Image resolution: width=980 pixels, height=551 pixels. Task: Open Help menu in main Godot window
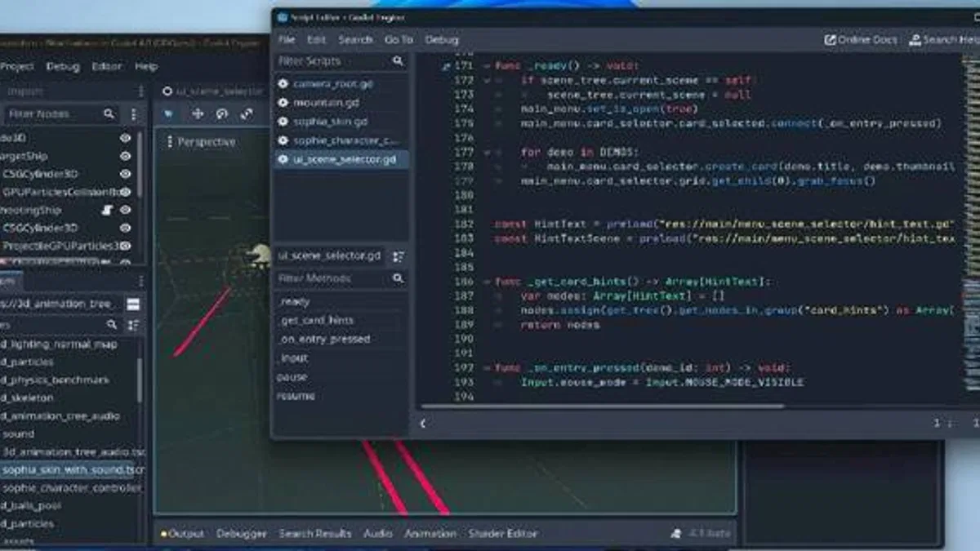coord(146,67)
